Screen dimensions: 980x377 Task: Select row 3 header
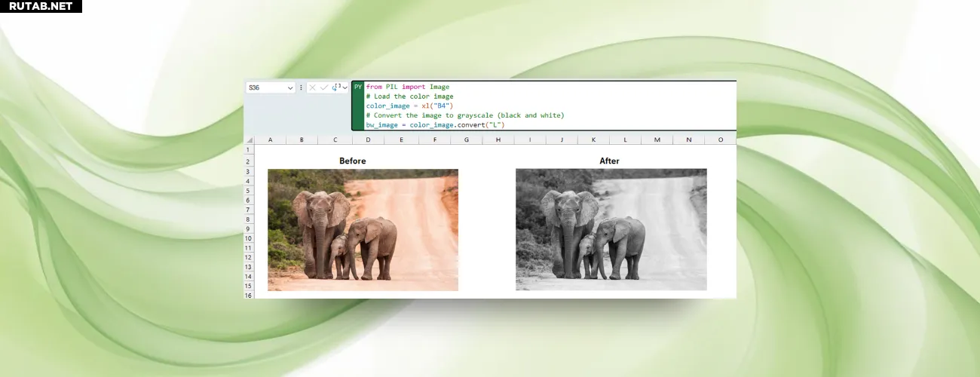[x=249, y=171]
